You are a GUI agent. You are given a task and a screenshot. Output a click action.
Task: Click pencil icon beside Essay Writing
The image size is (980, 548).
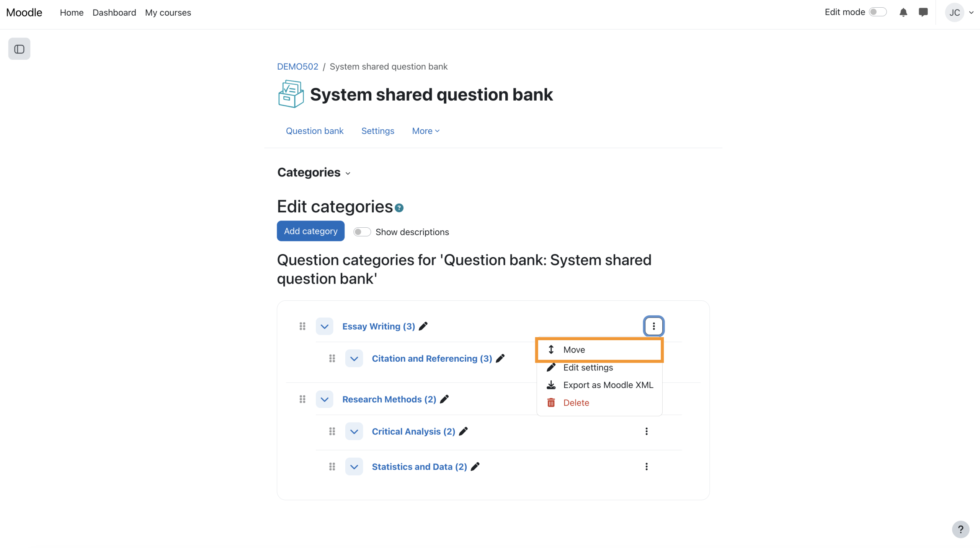[x=423, y=326]
